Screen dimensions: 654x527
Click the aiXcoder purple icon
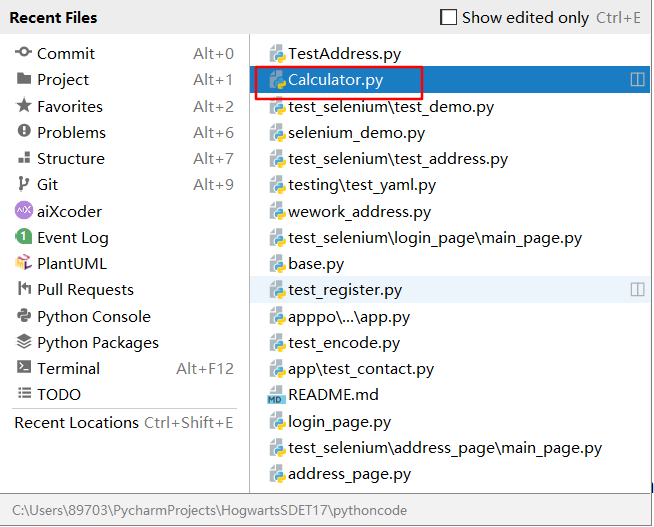[x=24, y=210]
